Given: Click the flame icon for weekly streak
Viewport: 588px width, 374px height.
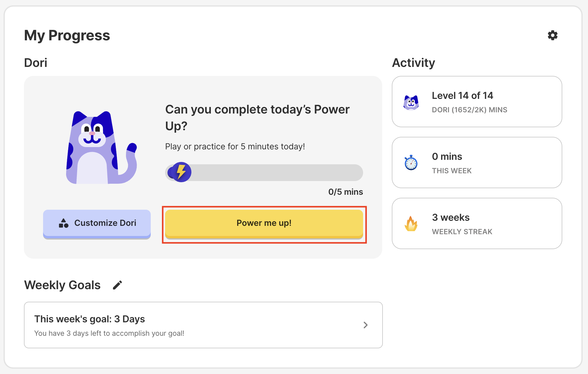Looking at the screenshot, I should pos(411,223).
